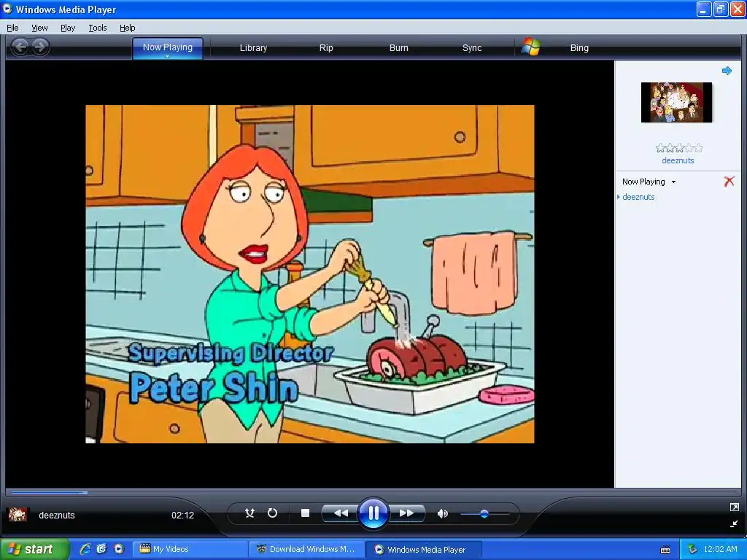The image size is (747, 560).
Task: Switch to compact mode
Action: tap(734, 524)
